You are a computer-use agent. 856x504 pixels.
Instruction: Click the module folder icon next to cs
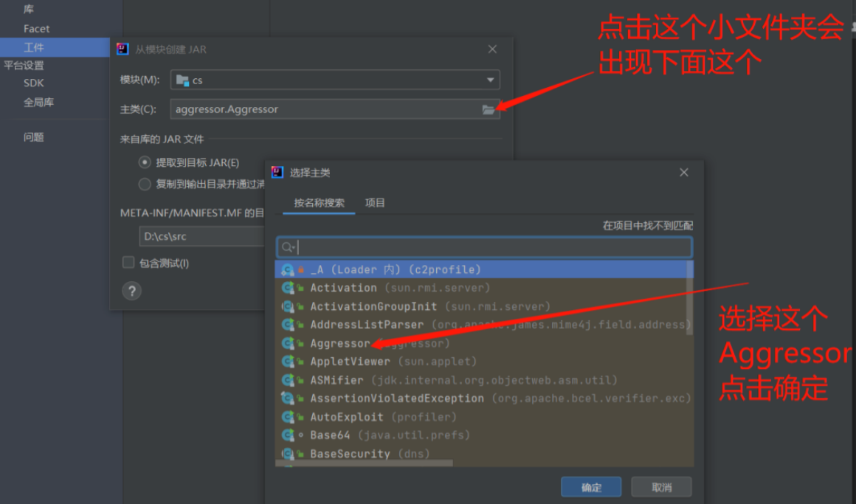point(182,80)
